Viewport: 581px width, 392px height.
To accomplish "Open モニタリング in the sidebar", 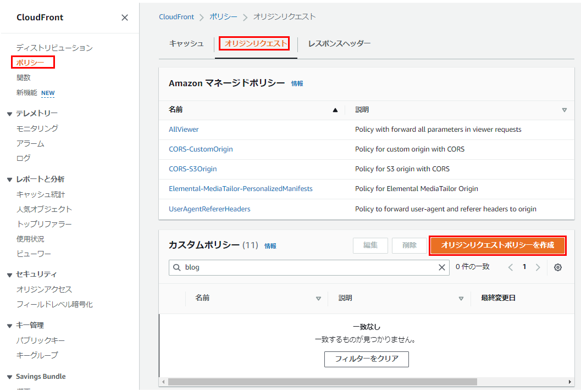I will click(x=37, y=128).
